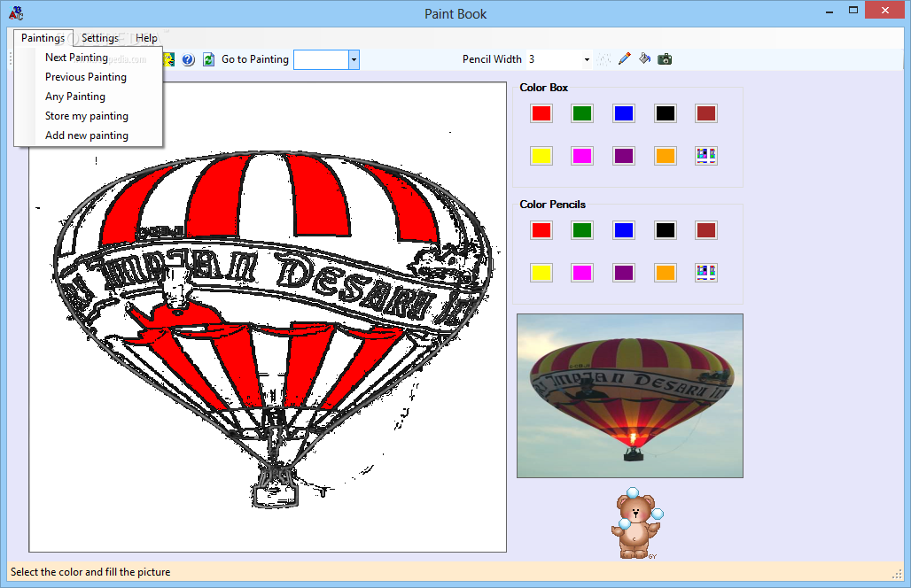Select brown pencil in Color Pencils
911x588 pixels.
(706, 230)
